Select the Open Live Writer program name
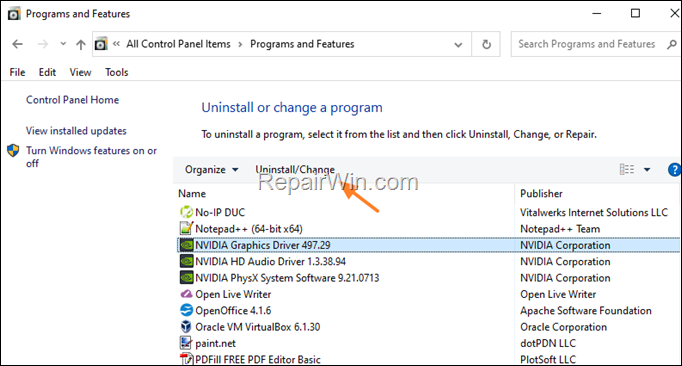This screenshot has height=366, width=682. tap(233, 295)
